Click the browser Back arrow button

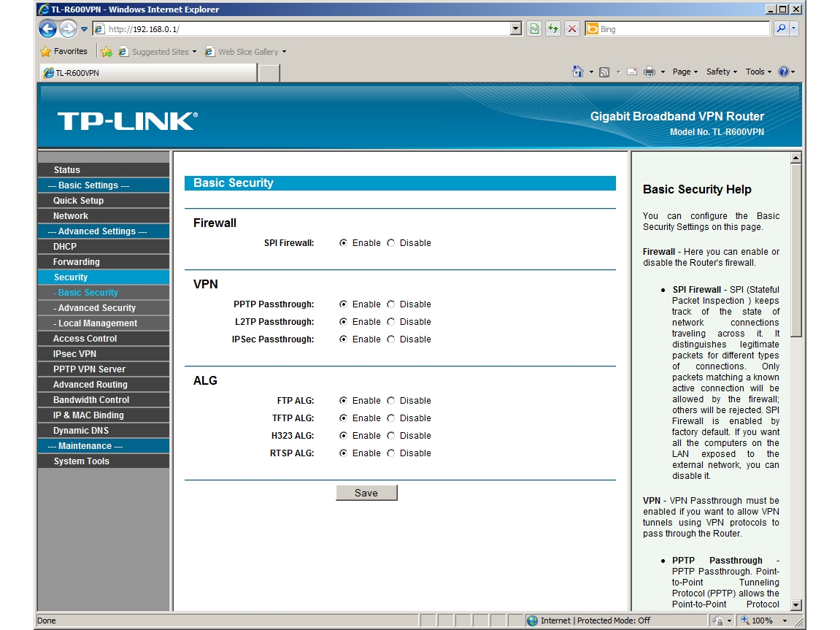47,29
